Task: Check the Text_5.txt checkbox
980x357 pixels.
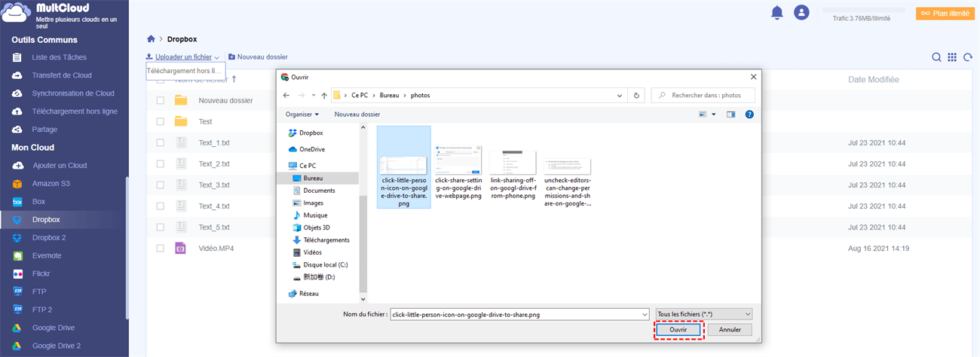Action: point(160,227)
